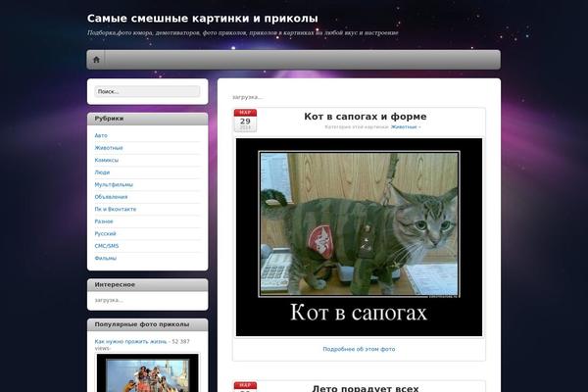Viewport: 588px width, 392px height.
Task: Open the Авто category
Action: 101,135
